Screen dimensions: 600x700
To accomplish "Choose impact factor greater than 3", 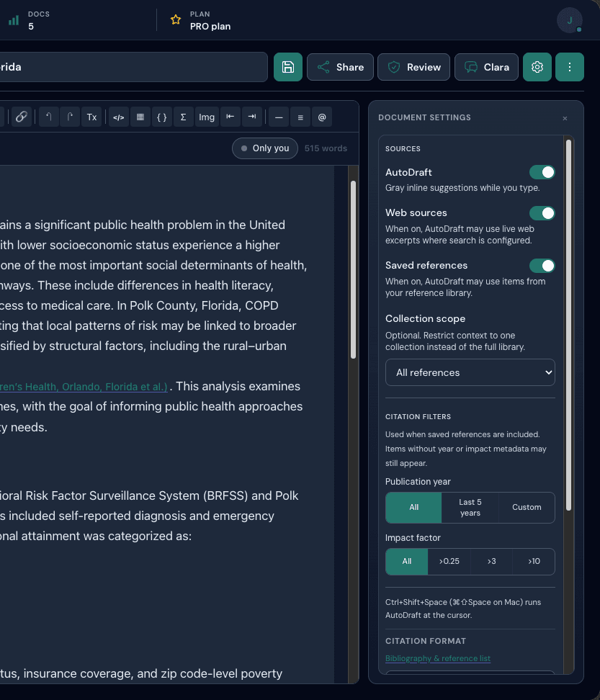I will pos(491,561).
